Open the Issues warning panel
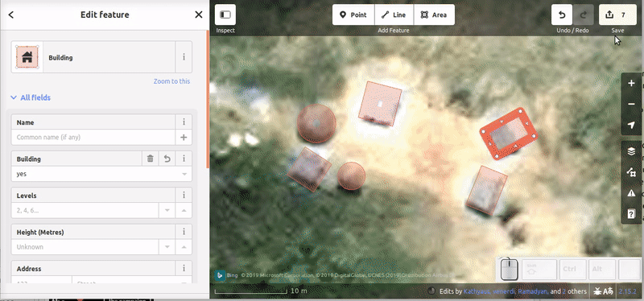Image resolution: width=644 pixels, height=301 pixels. (631, 193)
